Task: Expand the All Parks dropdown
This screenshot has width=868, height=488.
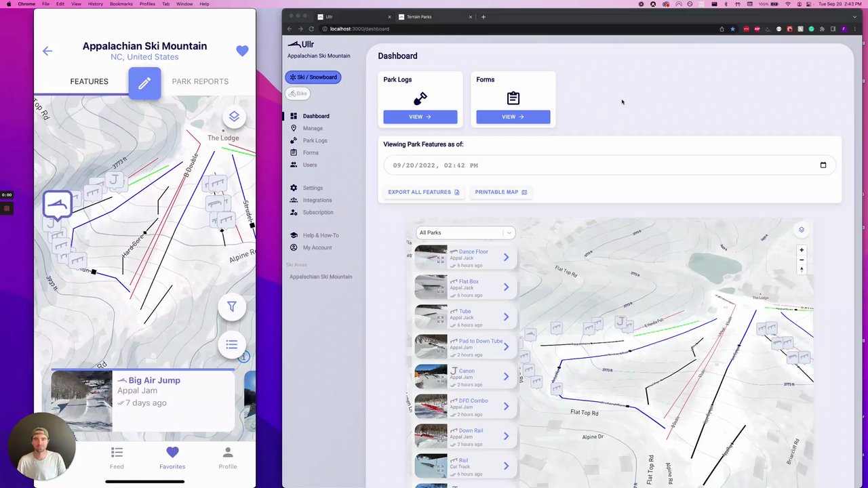Action: click(x=465, y=232)
